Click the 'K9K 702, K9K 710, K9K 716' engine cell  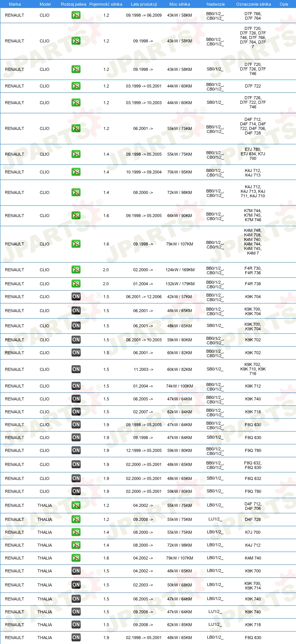click(x=253, y=369)
